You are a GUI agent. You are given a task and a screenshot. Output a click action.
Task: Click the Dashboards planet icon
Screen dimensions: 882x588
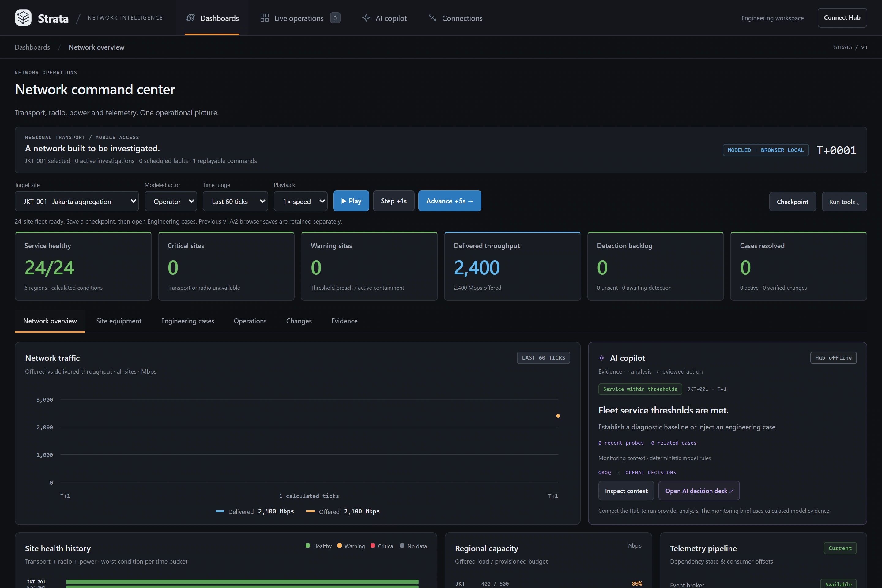(x=190, y=18)
